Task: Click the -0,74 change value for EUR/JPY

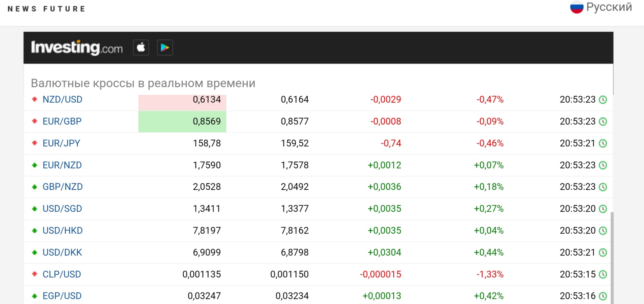Action: [391, 143]
